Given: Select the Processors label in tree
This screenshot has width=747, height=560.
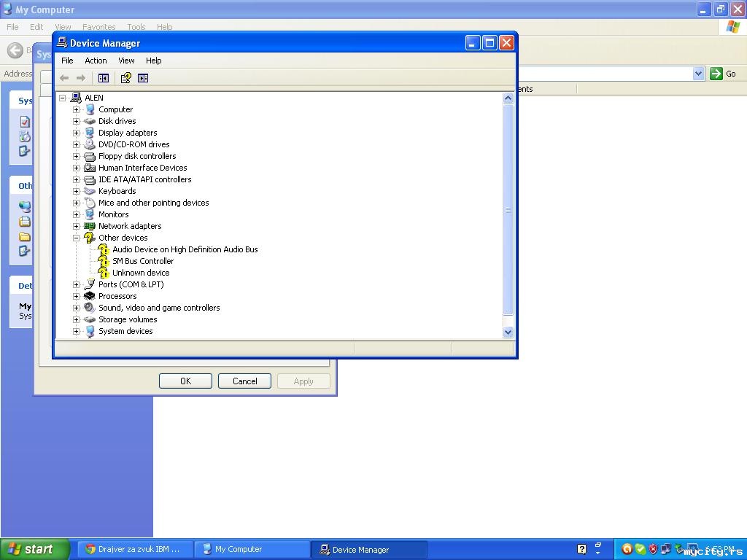Looking at the screenshot, I should 117,296.
